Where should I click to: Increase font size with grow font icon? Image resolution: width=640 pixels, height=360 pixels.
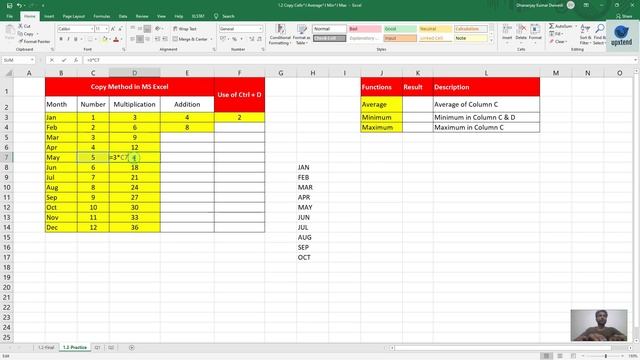(113, 29)
